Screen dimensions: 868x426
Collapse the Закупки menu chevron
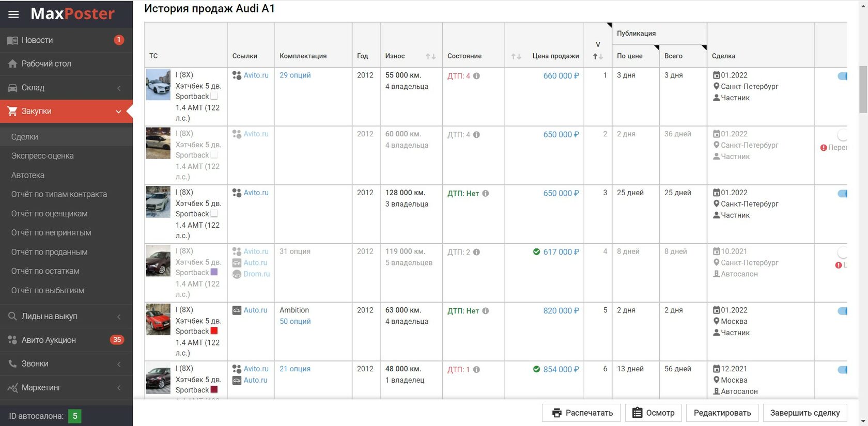coord(118,112)
